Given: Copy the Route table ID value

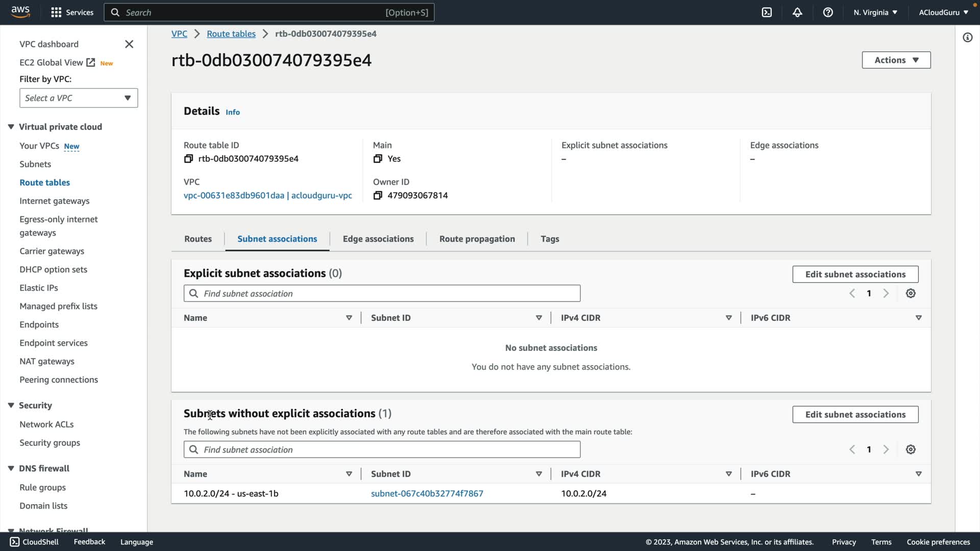Looking at the screenshot, I should point(188,159).
